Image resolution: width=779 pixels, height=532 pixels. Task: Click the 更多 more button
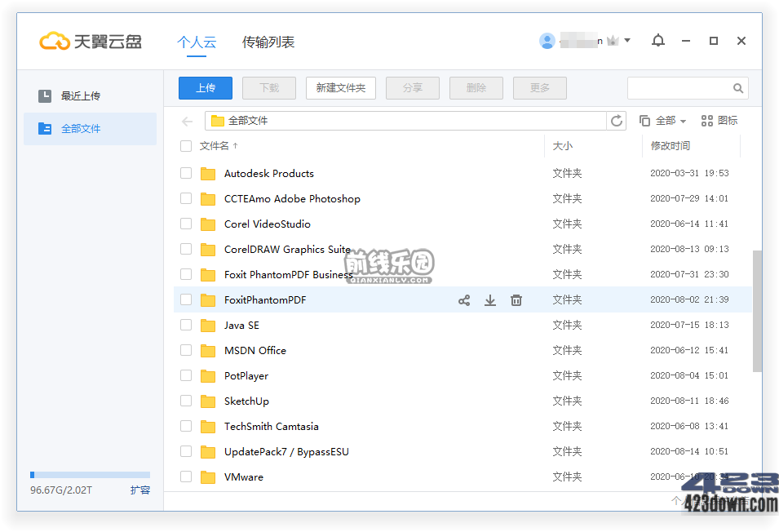(x=539, y=88)
